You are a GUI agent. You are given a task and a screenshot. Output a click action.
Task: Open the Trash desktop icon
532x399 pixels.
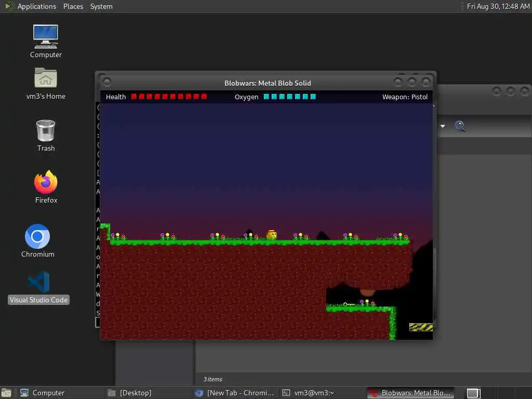tap(46, 136)
